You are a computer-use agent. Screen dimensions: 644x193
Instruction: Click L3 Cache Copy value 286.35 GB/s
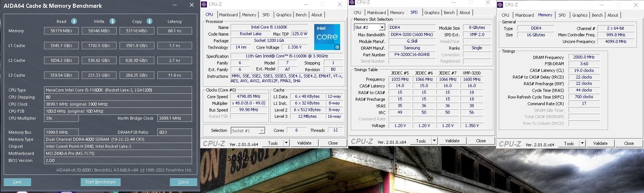137,75
